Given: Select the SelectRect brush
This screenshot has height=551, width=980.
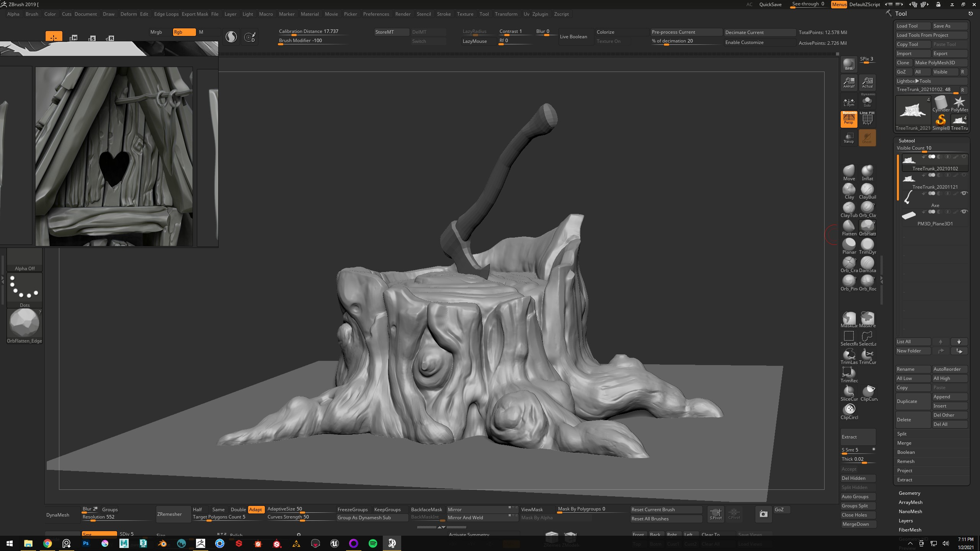Looking at the screenshot, I should 849,338.
